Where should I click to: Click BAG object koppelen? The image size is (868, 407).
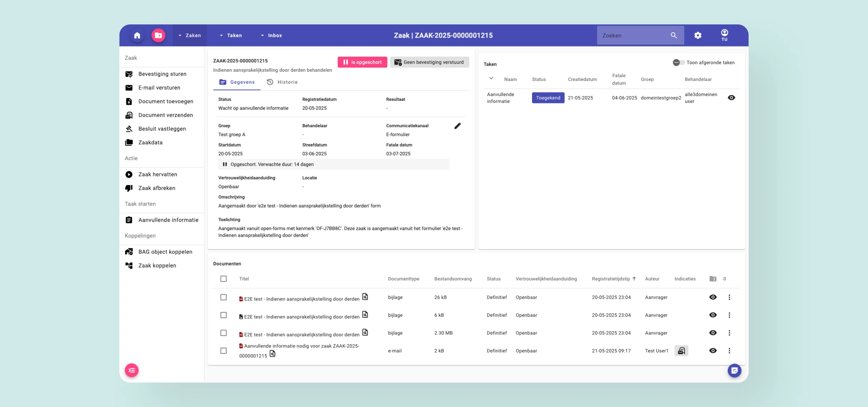162,252
